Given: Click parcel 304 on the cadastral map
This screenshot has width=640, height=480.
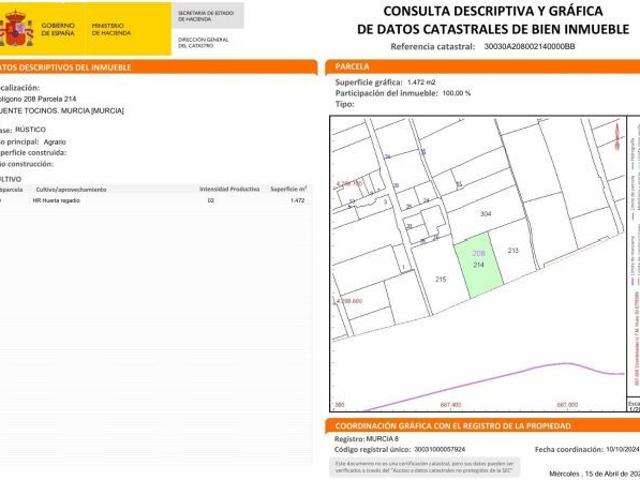Looking at the screenshot, I should (485, 213).
